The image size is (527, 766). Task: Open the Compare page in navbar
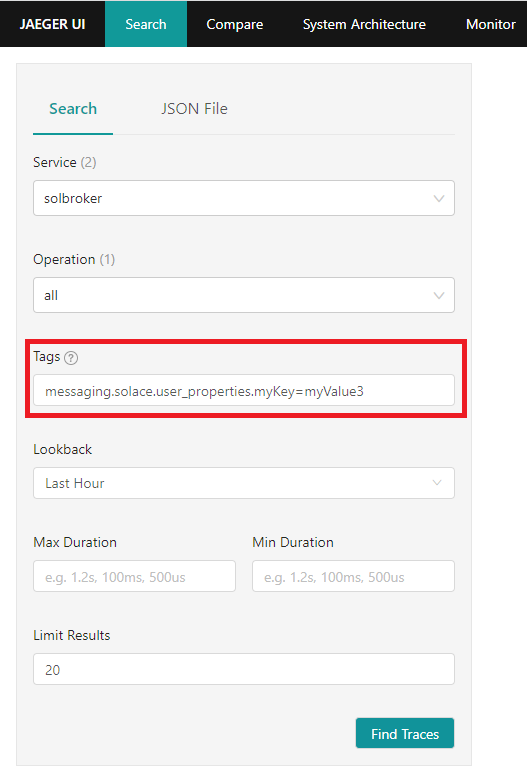pos(234,24)
